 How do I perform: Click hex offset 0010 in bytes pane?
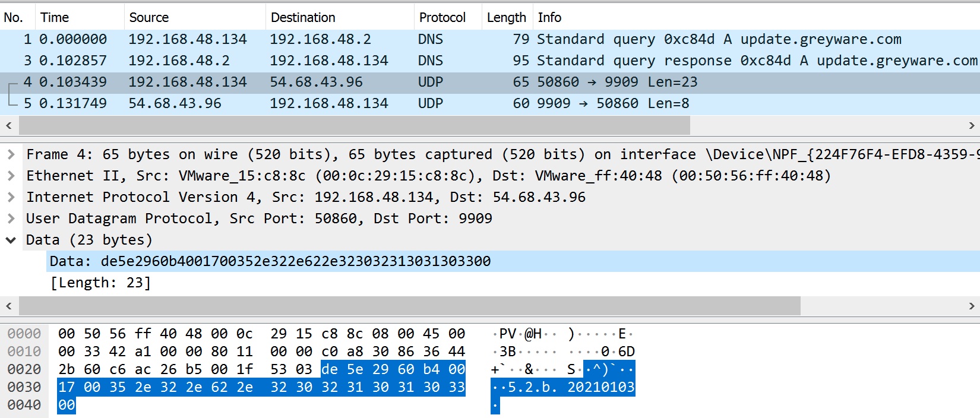[24, 351]
